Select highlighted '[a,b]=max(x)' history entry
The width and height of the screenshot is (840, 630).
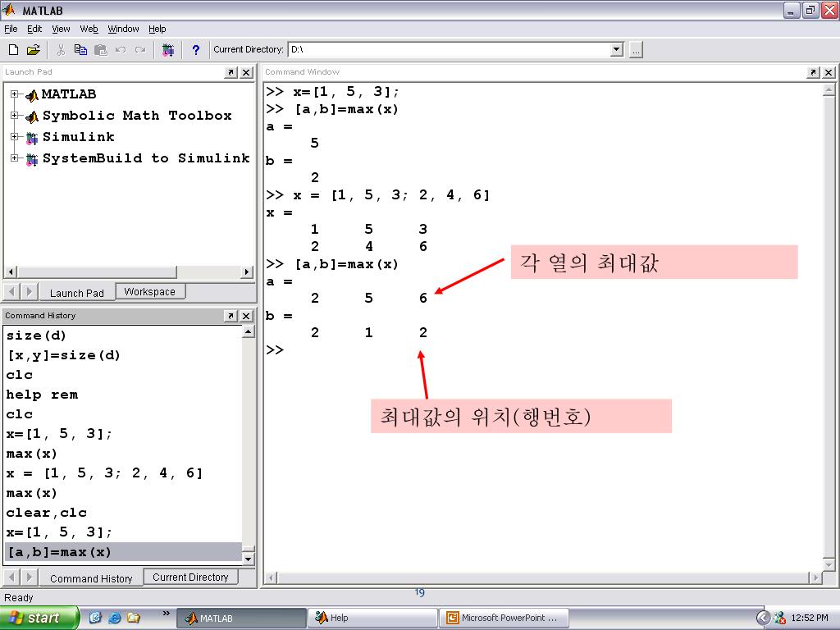(123, 552)
